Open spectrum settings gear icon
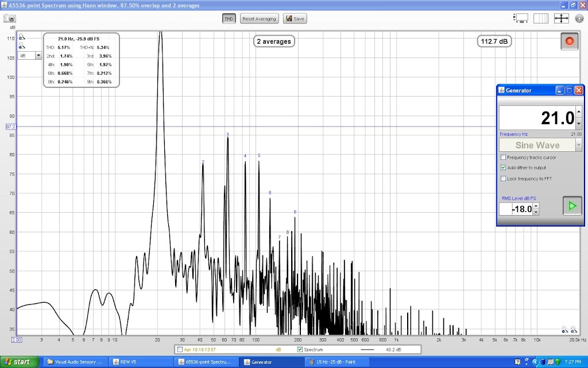Image resolution: width=588 pixels, height=368 pixels. tap(579, 18)
